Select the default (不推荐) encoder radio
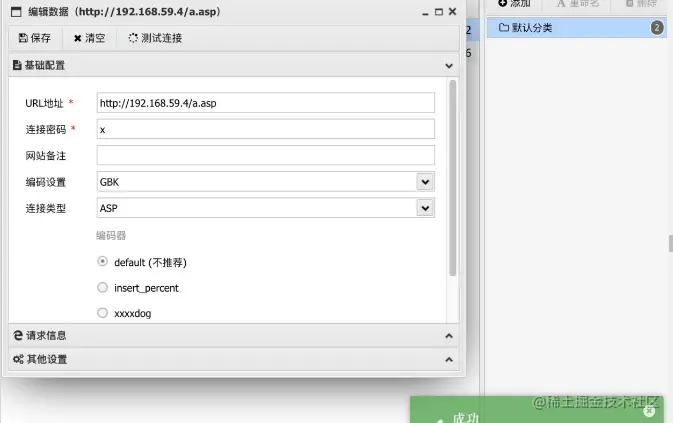This screenshot has height=423, width=673. [103, 261]
